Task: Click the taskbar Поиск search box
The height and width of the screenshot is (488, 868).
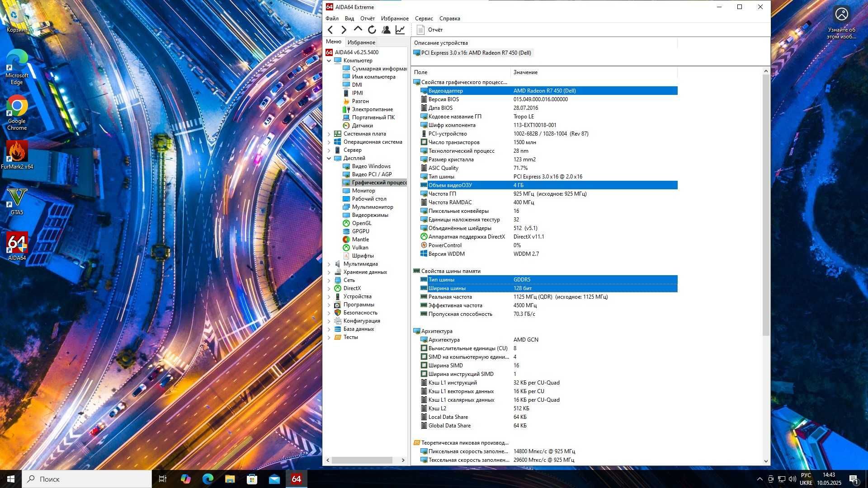Action: pos(87,479)
